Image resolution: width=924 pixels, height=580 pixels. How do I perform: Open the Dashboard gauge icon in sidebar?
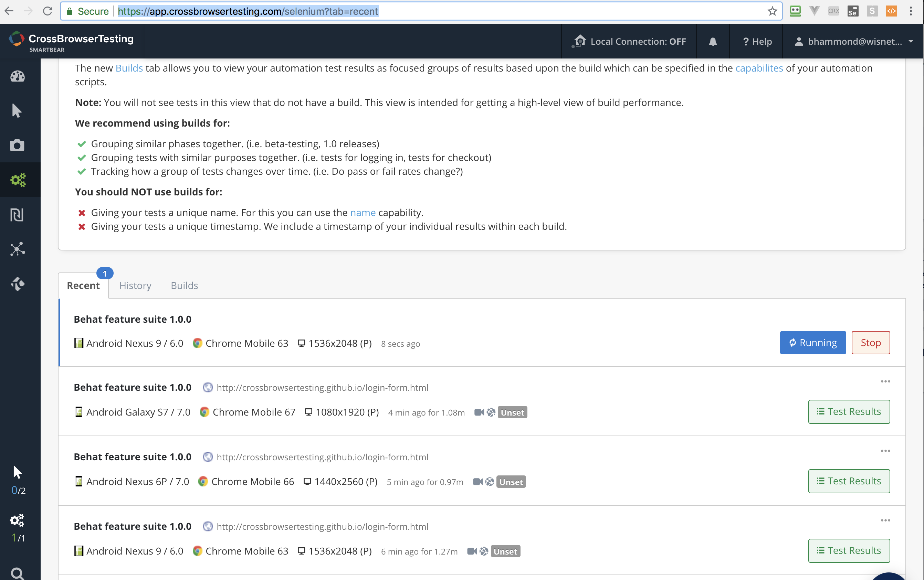[x=18, y=76]
